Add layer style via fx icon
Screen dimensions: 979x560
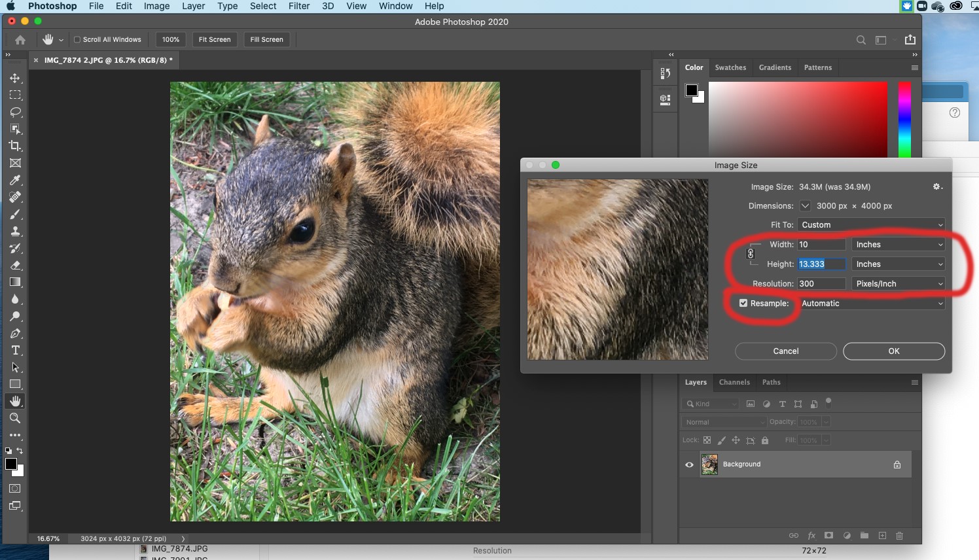(811, 535)
